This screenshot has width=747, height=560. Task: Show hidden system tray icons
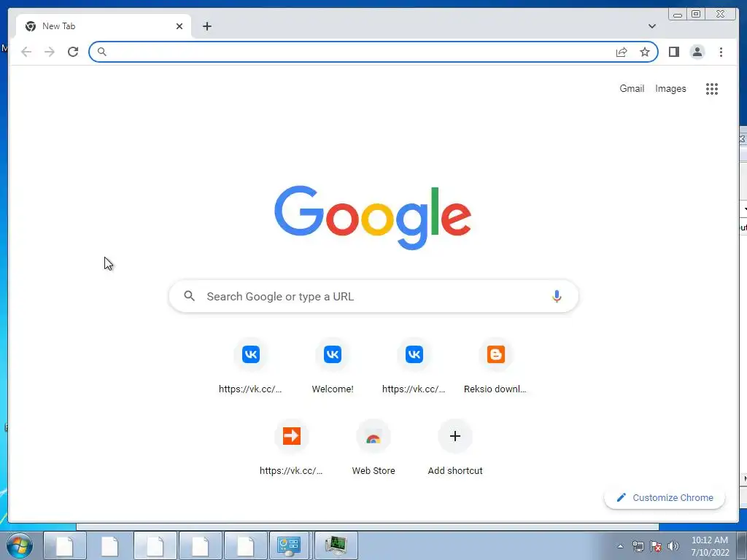pos(620,546)
